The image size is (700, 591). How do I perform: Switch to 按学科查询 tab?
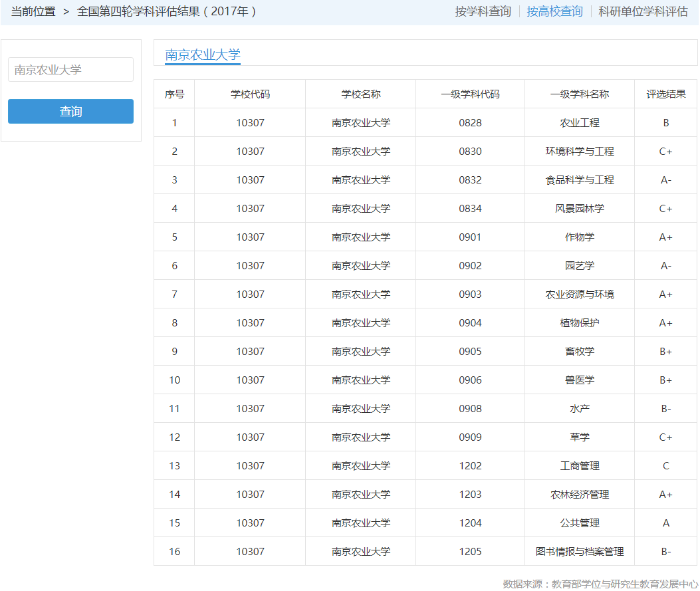click(x=483, y=11)
